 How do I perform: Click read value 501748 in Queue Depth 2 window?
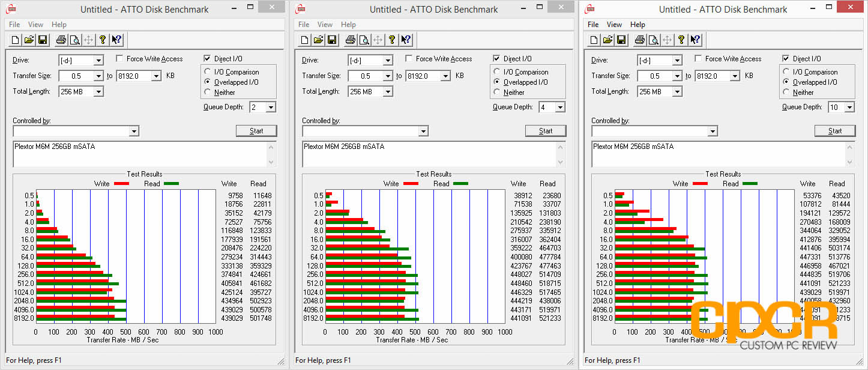tap(260, 318)
